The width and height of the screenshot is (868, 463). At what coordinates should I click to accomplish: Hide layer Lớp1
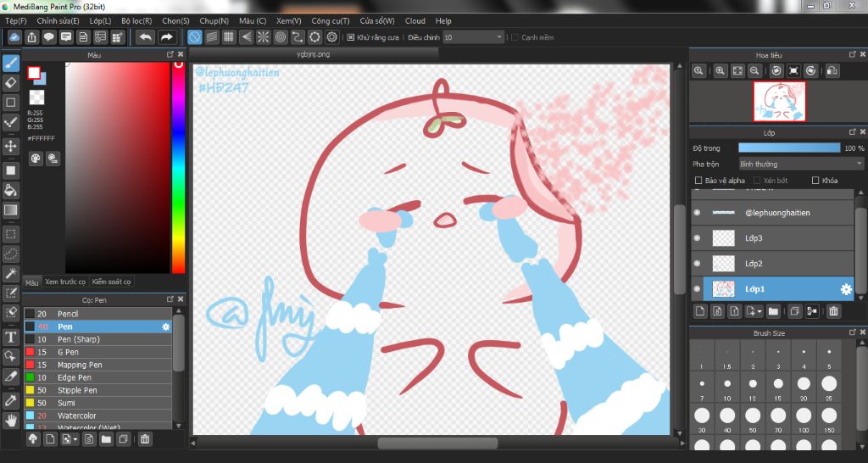pyautogui.click(x=697, y=289)
